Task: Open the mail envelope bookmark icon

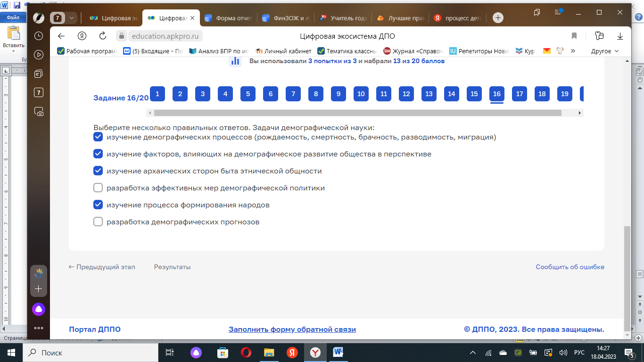Action: pyautogui.click(x=547, y=51)
